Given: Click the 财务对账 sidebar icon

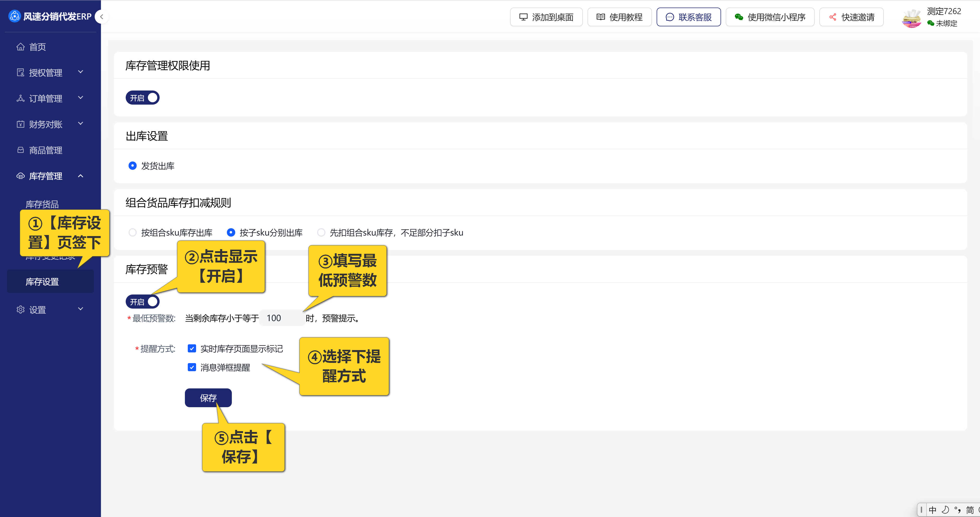Looking at the screenshot, I should [x=21, y=124].
